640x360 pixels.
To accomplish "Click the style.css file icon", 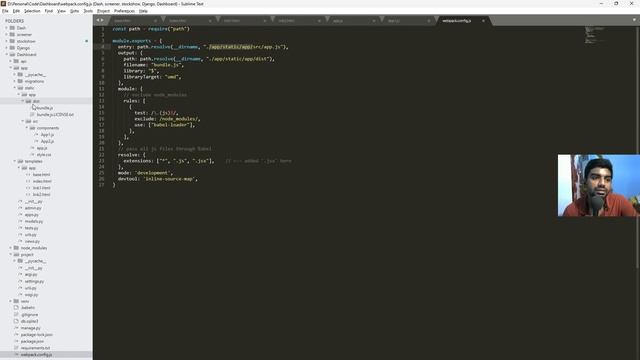I will click(x=33, y=155).
